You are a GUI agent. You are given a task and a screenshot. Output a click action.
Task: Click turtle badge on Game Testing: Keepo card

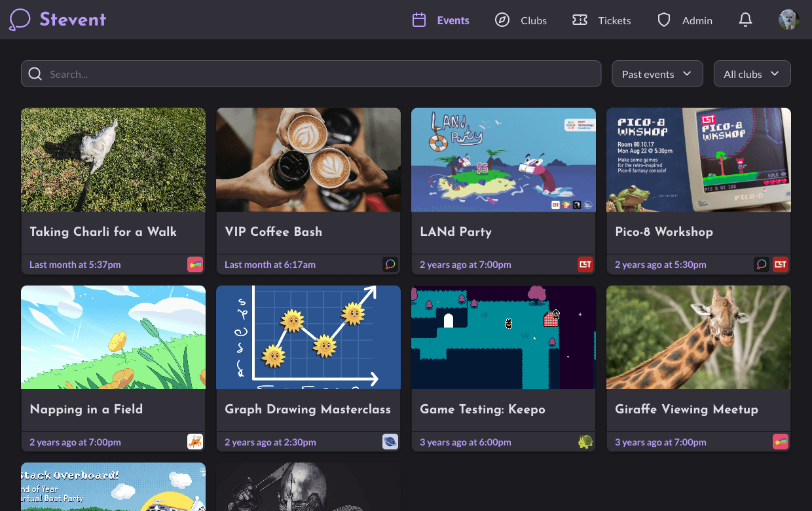(585, 442)
